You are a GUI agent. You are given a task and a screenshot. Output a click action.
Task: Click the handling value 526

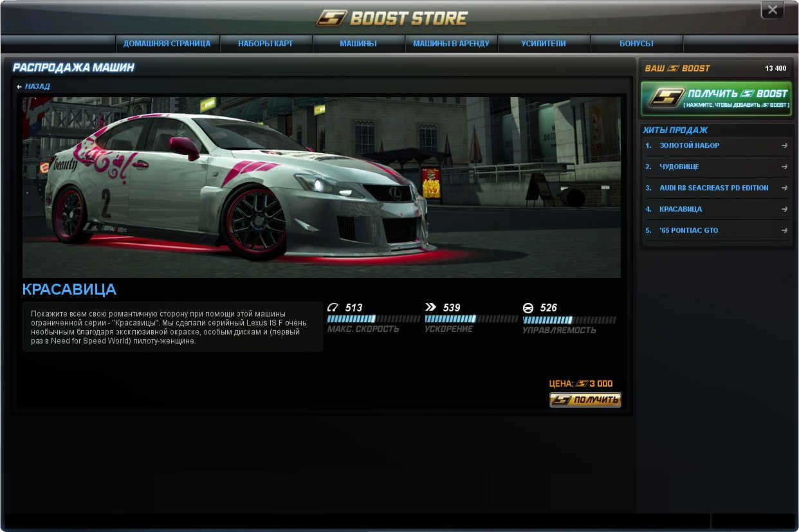pos(549,307)
